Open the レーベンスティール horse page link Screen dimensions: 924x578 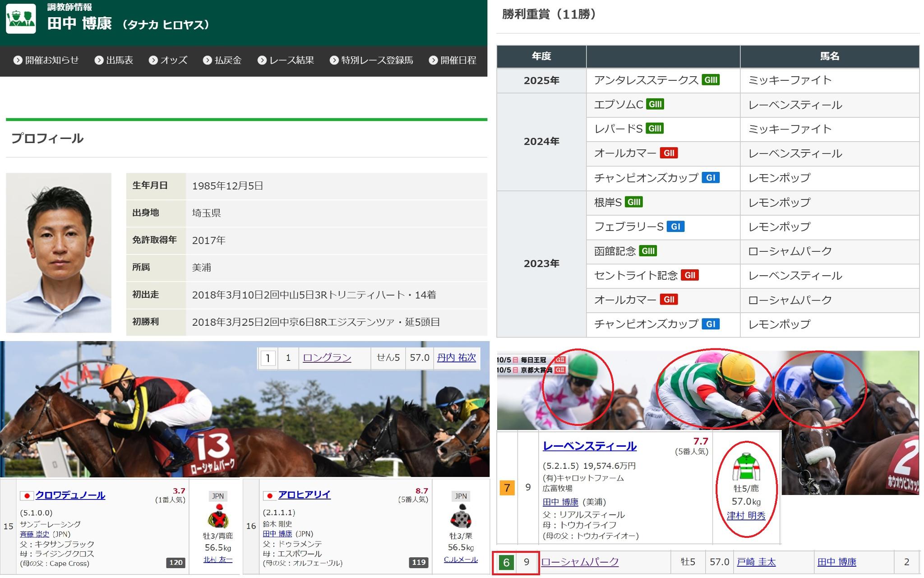tap(589, 446)
